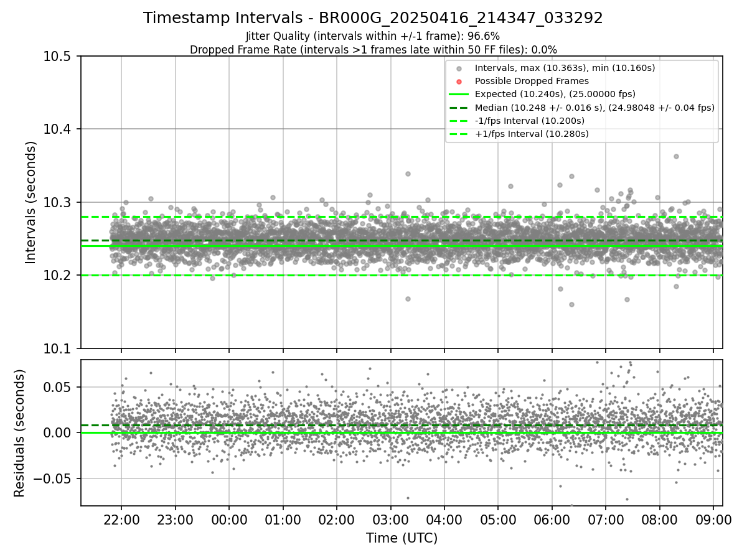
Task: Click legend entry 'Possible Dropped Frames'
Action: [532, 81]
